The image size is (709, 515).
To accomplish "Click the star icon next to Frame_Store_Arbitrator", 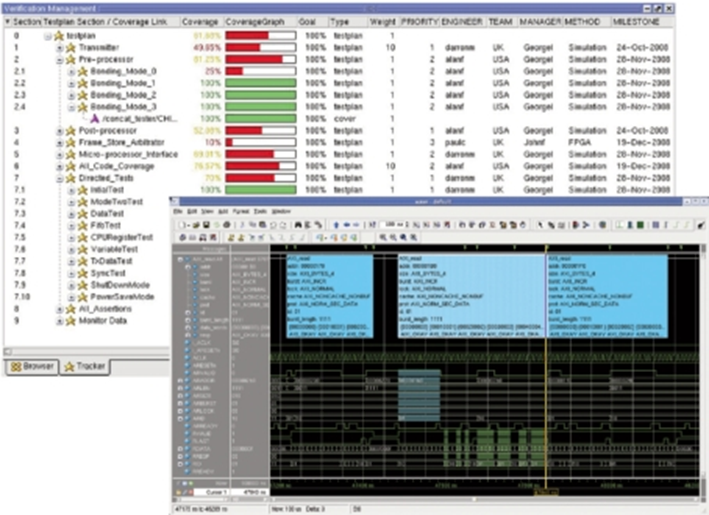I will 70,143.
